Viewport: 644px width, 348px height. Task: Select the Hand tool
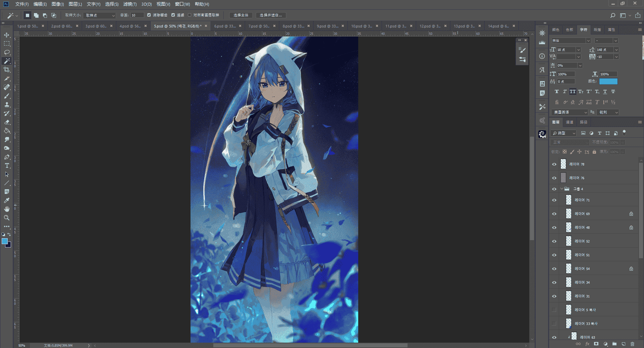click(x=7, y=209)
